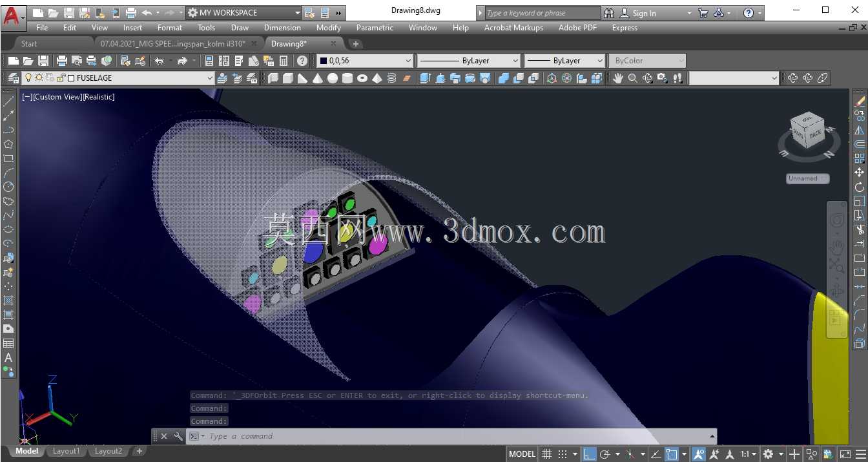Select the Rotate tool in Modify toolbar
Screen dimensions: 868x462
point(860,187)
